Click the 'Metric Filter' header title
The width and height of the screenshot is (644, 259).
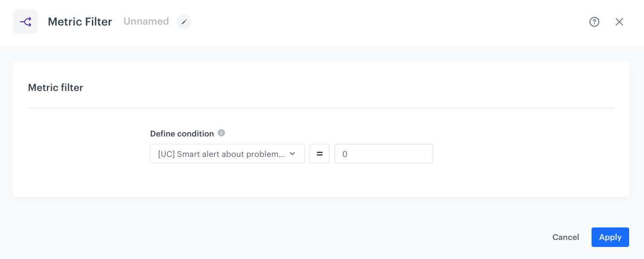80,22
